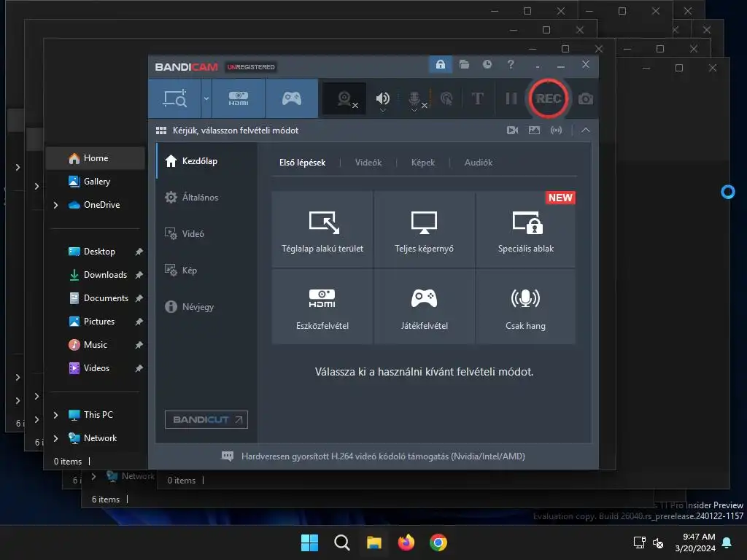Launch Chrome from taskbar
Screen dimensions: 747x560
[x=438, y=542]
